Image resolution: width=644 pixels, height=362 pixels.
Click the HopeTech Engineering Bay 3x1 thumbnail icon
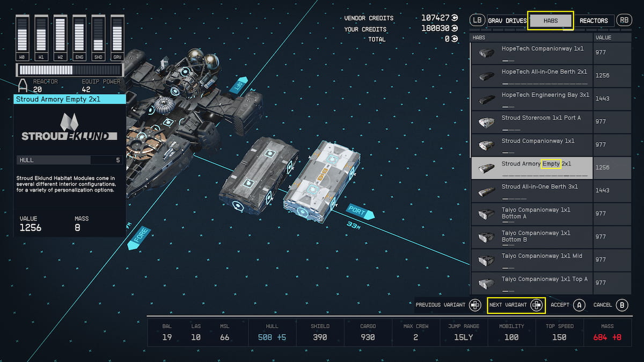[487, 98]
